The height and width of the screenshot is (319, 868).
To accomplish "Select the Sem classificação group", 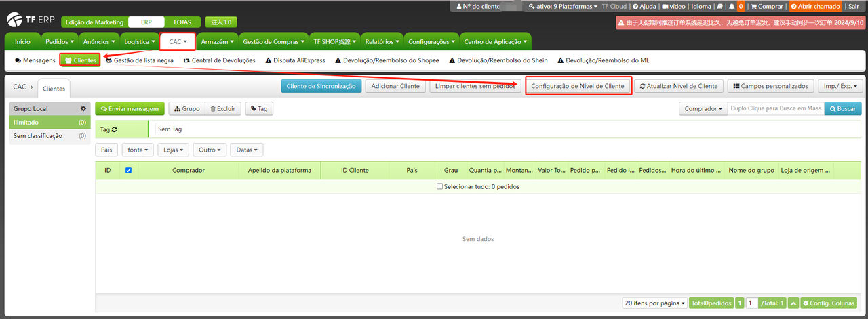I will click(50, 136).
